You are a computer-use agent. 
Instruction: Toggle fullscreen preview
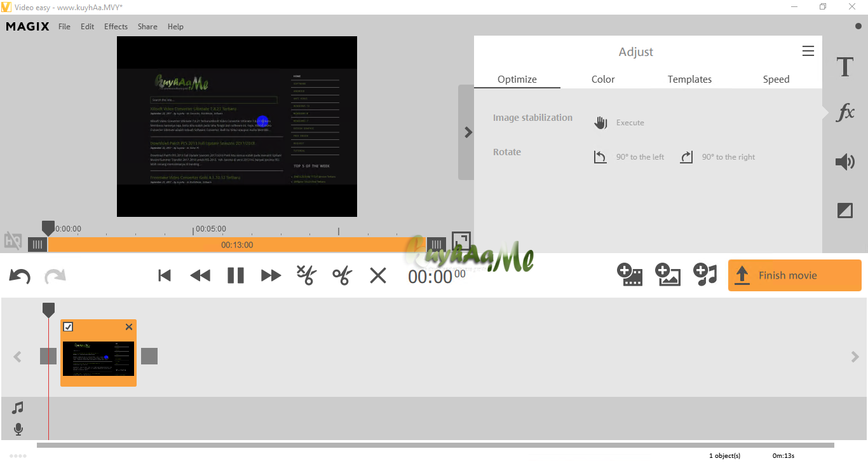click(461, 241)
